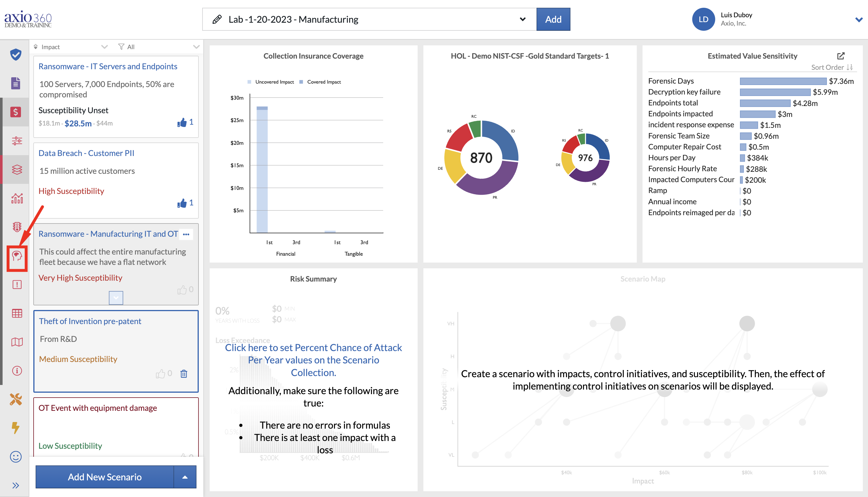Click the shield check icon in sidebar

click(16, 55)
